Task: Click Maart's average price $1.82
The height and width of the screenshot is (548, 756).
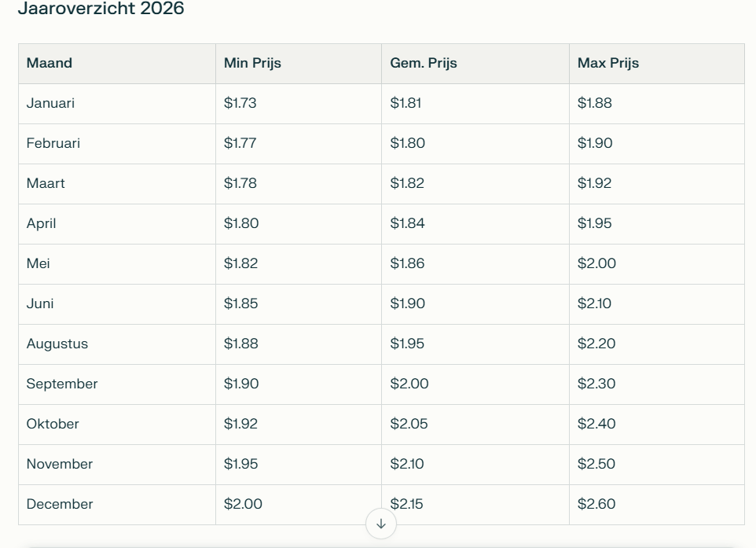Action: (x=406, y=183)
